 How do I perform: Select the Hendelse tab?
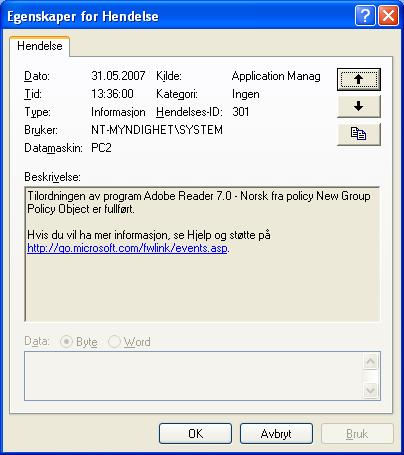pyautogui.click(x=40, y=46)
